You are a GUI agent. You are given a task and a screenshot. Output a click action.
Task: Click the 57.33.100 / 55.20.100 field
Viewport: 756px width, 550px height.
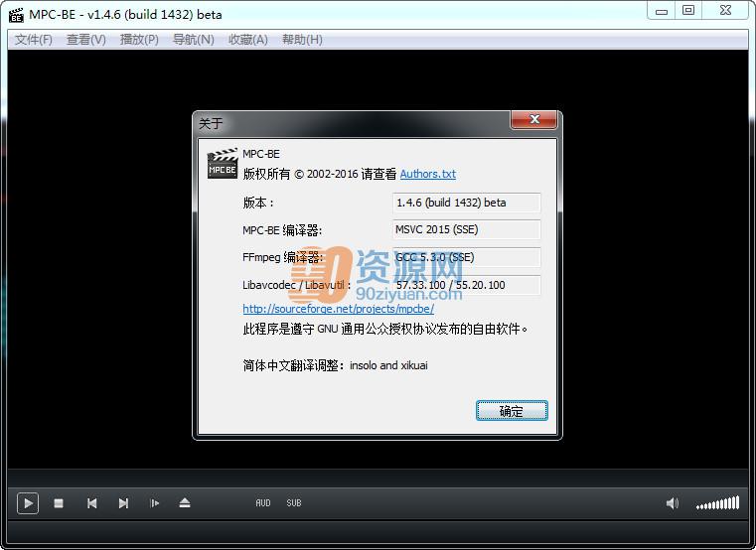[466, 285]
